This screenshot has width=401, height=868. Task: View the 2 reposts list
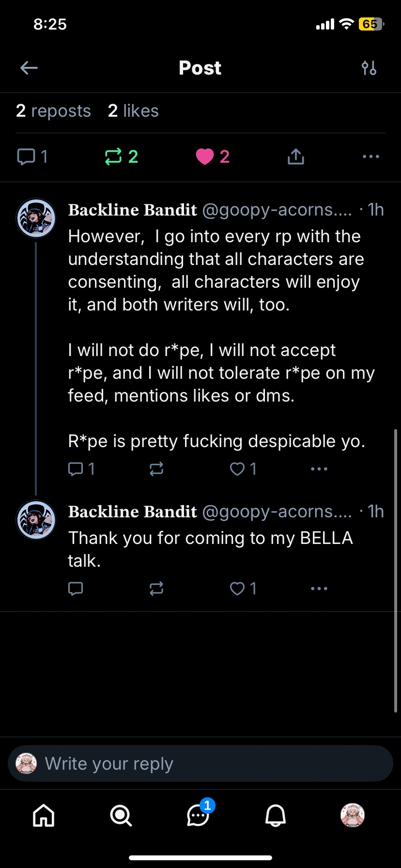coord(53,111)
